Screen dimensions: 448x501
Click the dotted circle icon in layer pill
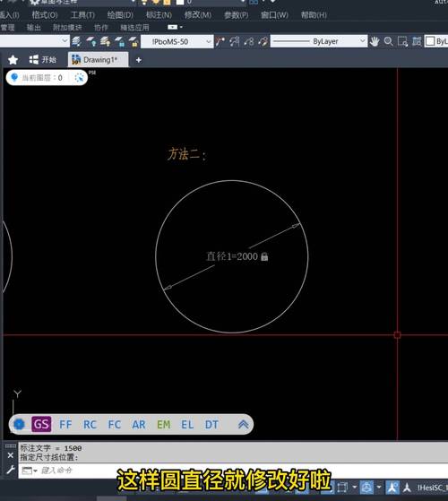coord(79,78)
